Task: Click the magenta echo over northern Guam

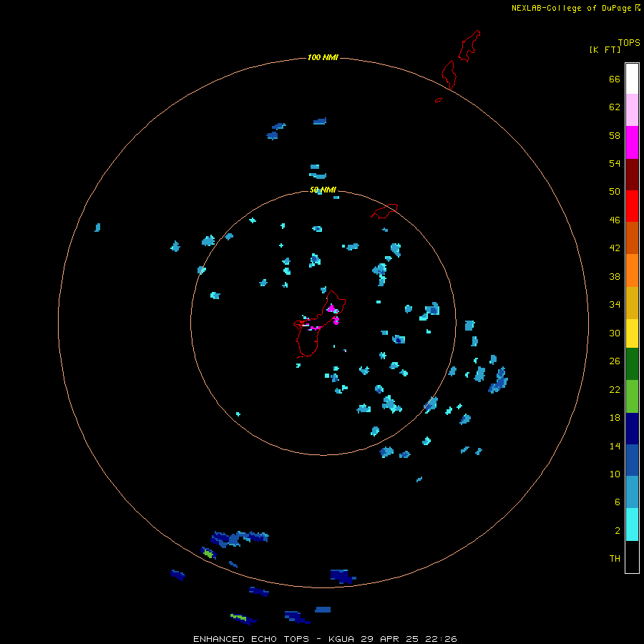Action: 331,308
